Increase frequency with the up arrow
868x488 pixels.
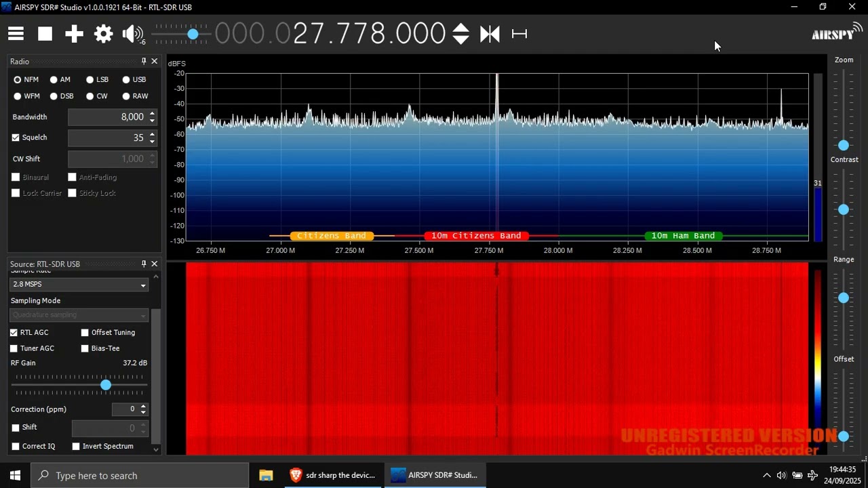460,28
